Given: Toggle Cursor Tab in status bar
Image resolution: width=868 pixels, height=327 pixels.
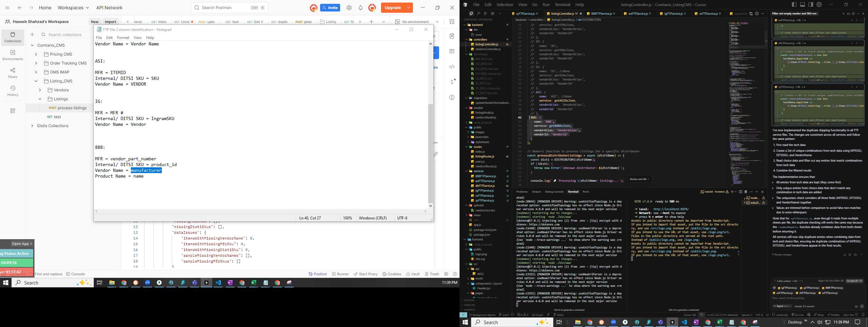Looking at the screenshot, I should 690,315.
